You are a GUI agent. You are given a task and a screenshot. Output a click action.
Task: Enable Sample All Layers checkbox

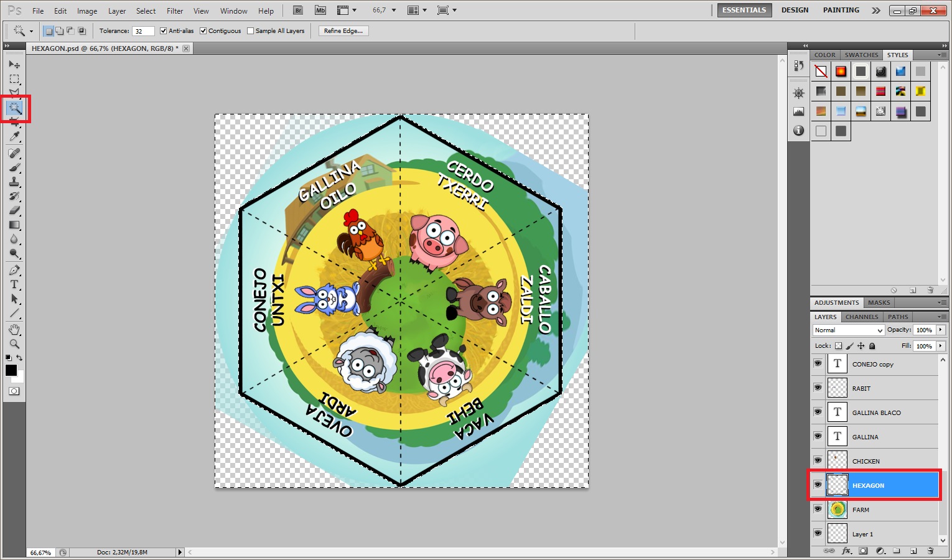251,30
